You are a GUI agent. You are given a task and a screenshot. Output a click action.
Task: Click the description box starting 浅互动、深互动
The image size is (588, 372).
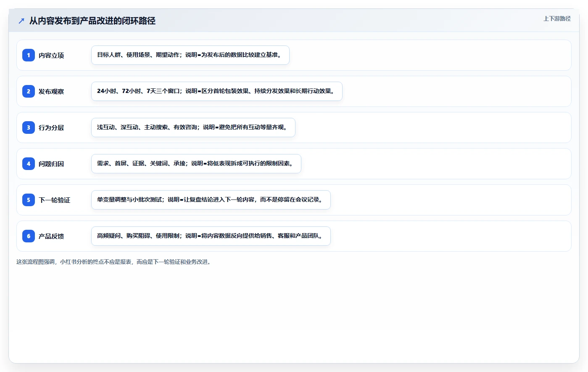193,128
